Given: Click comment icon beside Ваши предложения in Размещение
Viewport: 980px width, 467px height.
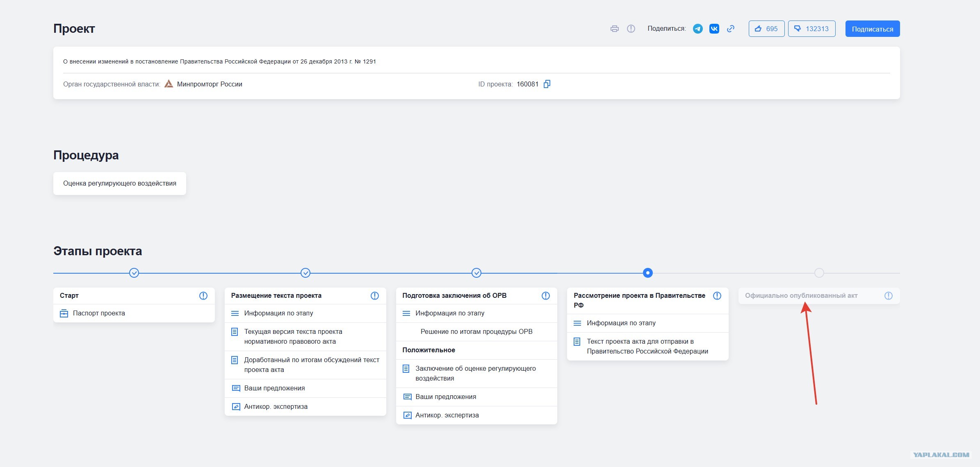Looking at the screenshot, I should click(236, 388).
